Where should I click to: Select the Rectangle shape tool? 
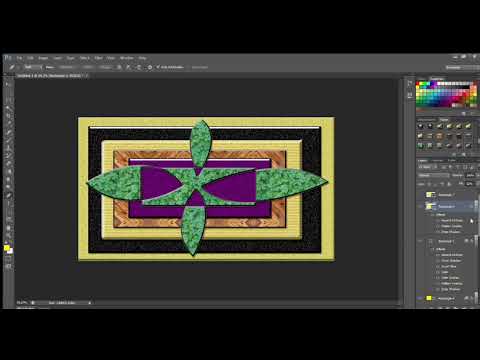pos(8,220)
